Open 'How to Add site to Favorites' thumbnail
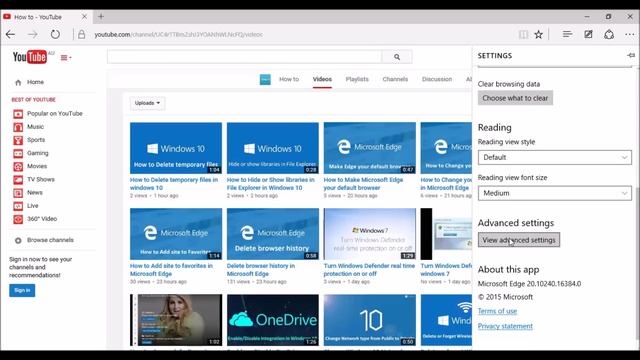640x360 pixels. 176,234
